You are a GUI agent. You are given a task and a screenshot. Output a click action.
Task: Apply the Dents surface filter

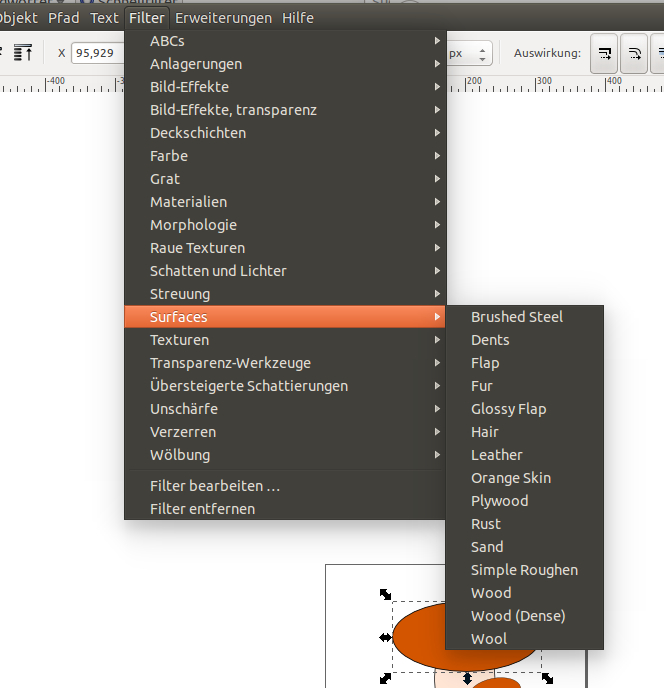[524, 340]
